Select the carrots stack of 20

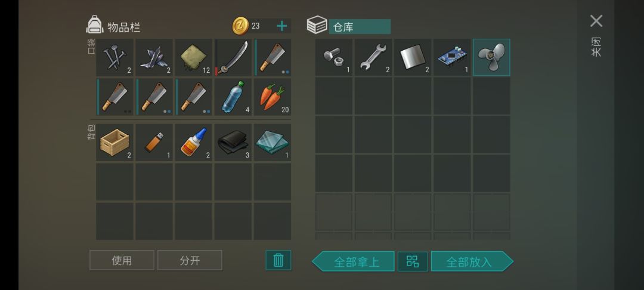click(x=273, y=97)
